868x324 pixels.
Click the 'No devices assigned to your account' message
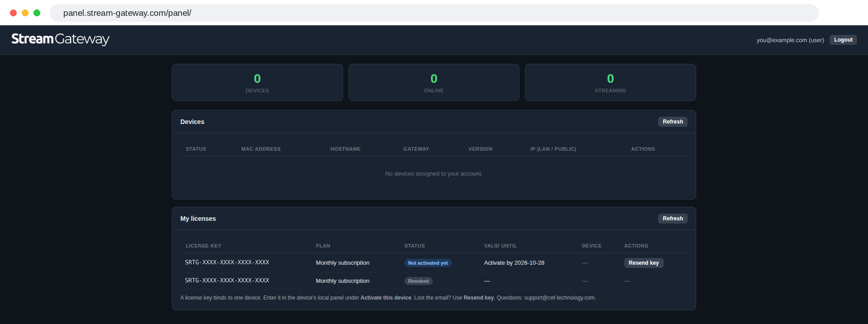coord(434,174)
